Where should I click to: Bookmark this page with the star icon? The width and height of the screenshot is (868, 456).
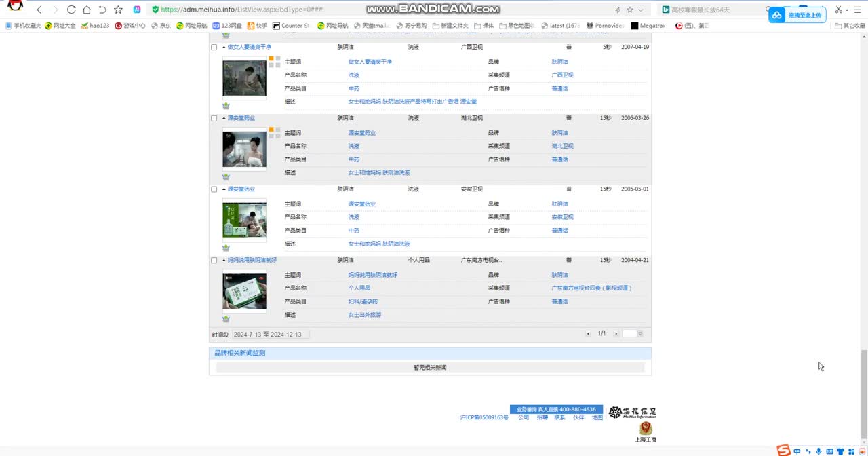[119, 9]
